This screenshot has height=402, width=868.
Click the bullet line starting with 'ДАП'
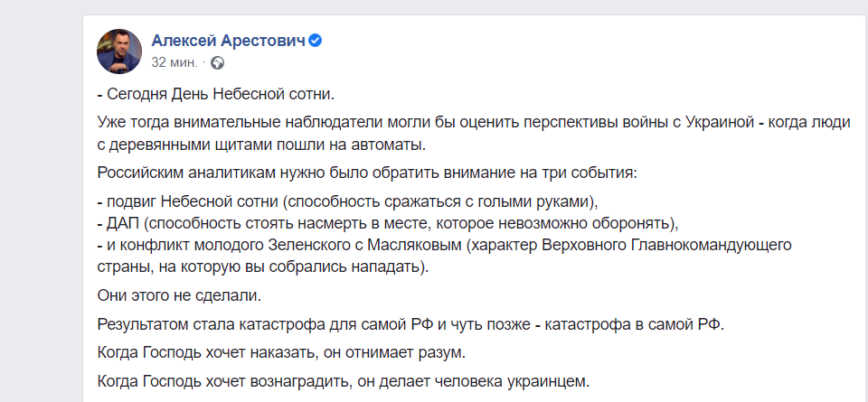point(388,225)
